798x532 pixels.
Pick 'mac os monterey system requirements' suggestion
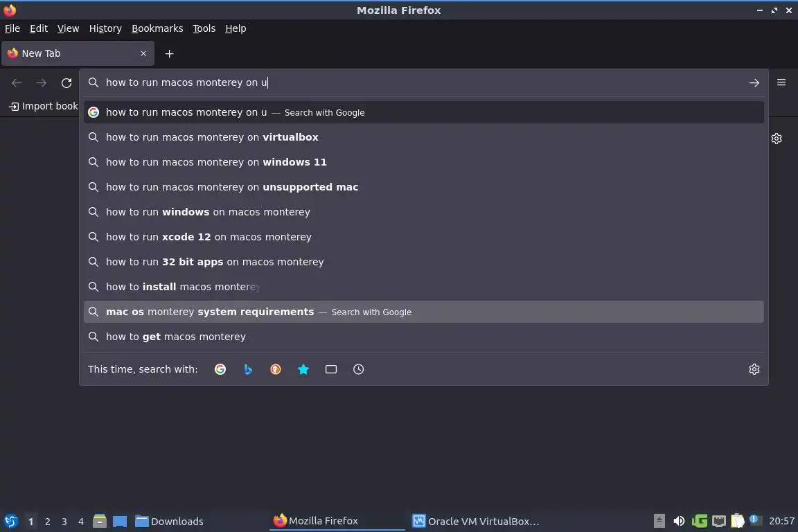click(423, 312)
